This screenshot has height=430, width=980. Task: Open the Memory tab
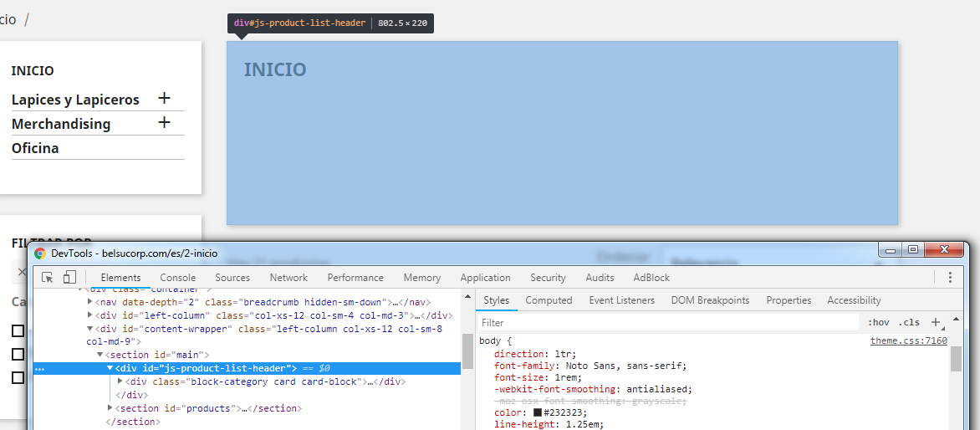coord(422,278)
